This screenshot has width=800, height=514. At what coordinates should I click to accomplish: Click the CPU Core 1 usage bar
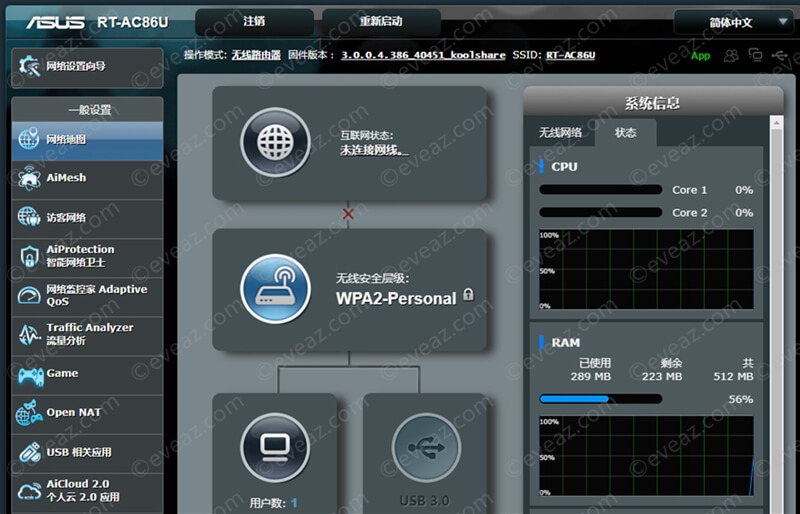point(601,190)
